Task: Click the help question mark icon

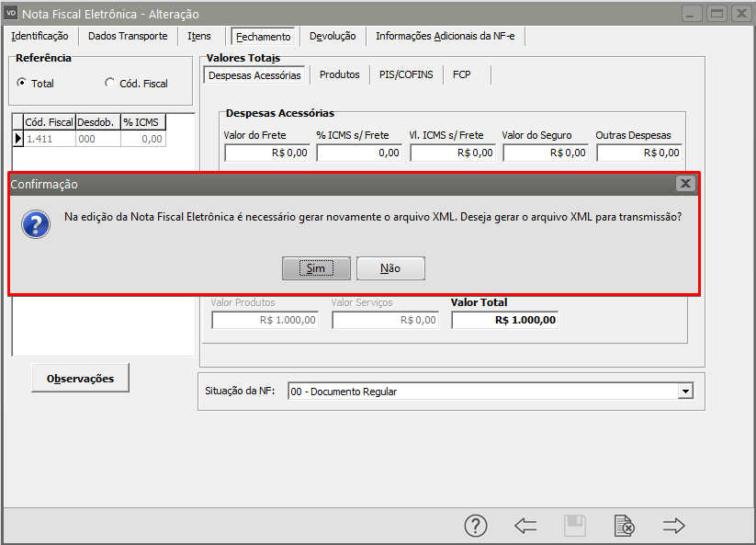Action: (475, 526)
